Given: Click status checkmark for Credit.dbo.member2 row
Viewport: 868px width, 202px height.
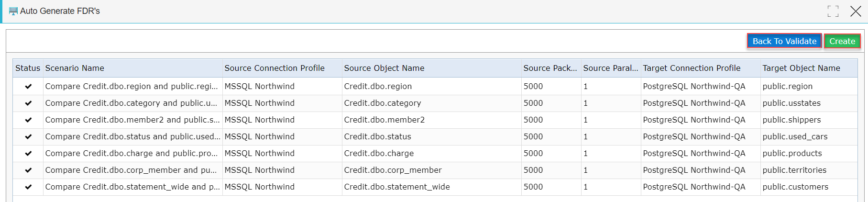Looking at the screenshot, I should pyautogui.click(x=28, y=120).
